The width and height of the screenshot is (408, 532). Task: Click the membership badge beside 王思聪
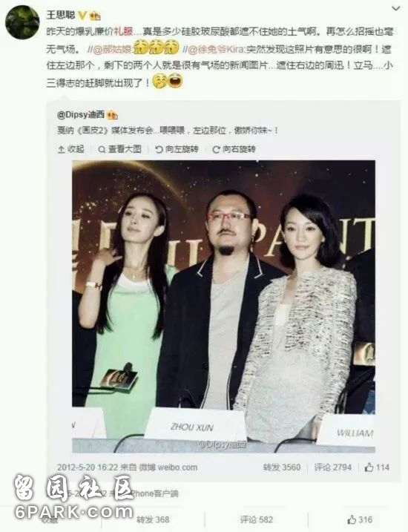[95, 16]
